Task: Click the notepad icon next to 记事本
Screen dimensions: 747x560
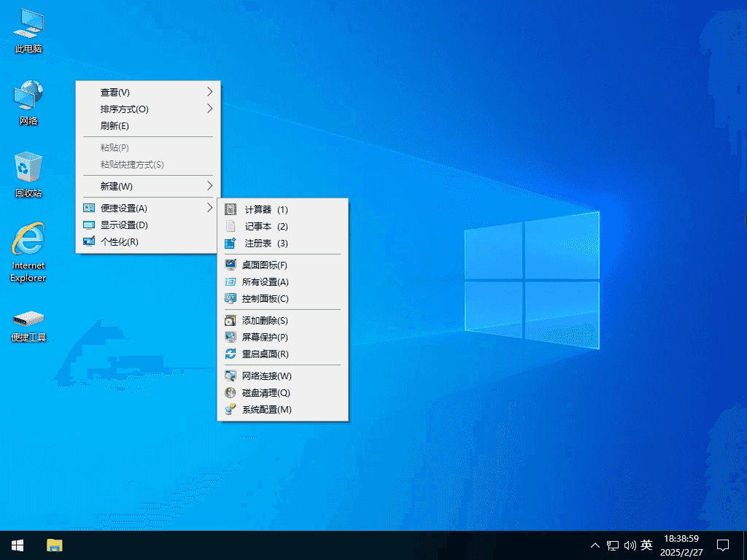Action: (231, 226)
